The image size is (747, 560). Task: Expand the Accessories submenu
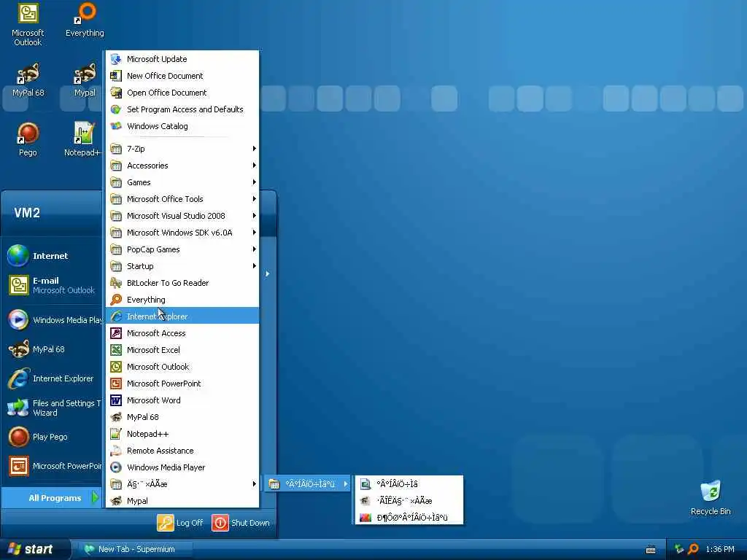[x=182, y=166]
